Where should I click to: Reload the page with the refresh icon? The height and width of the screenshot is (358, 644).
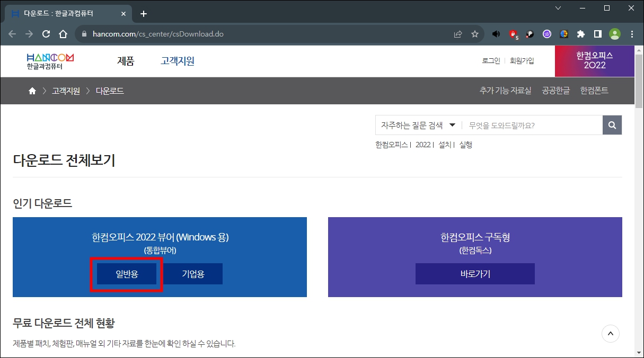click(46, 33)
